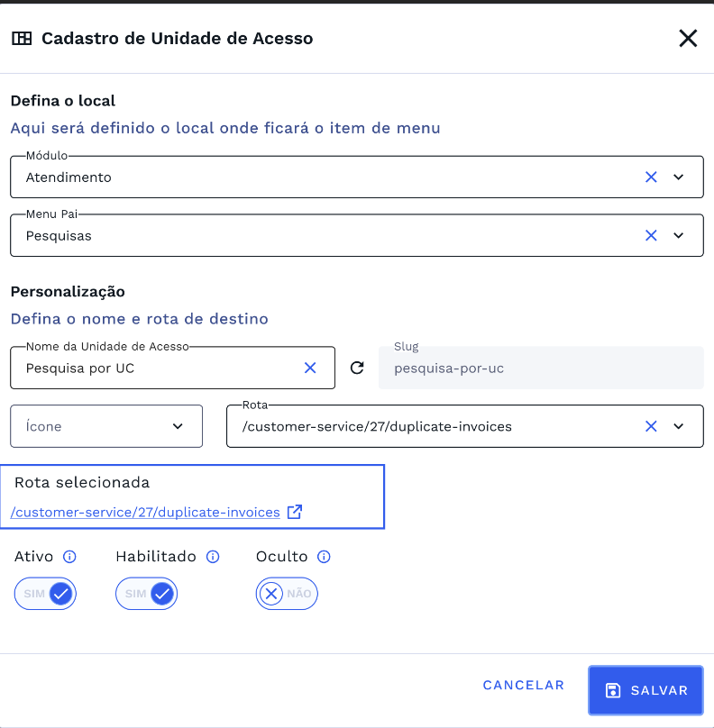Click the refresh icon to regenerate the slug
This screenshot has height=728, width=714.
click(357, 368)
